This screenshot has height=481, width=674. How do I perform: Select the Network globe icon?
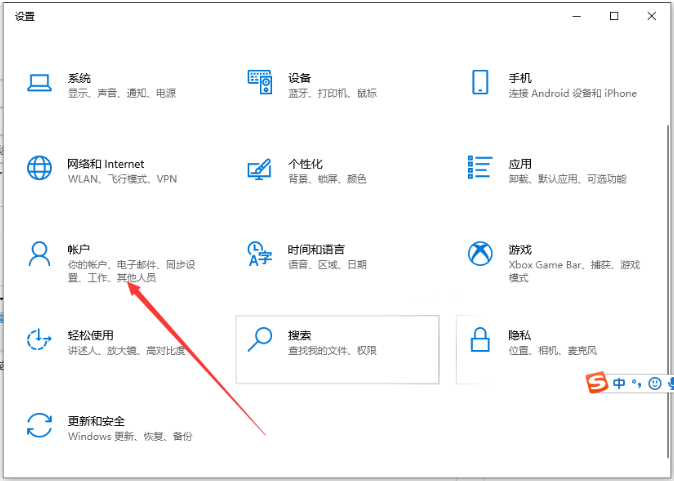(39, 167)
